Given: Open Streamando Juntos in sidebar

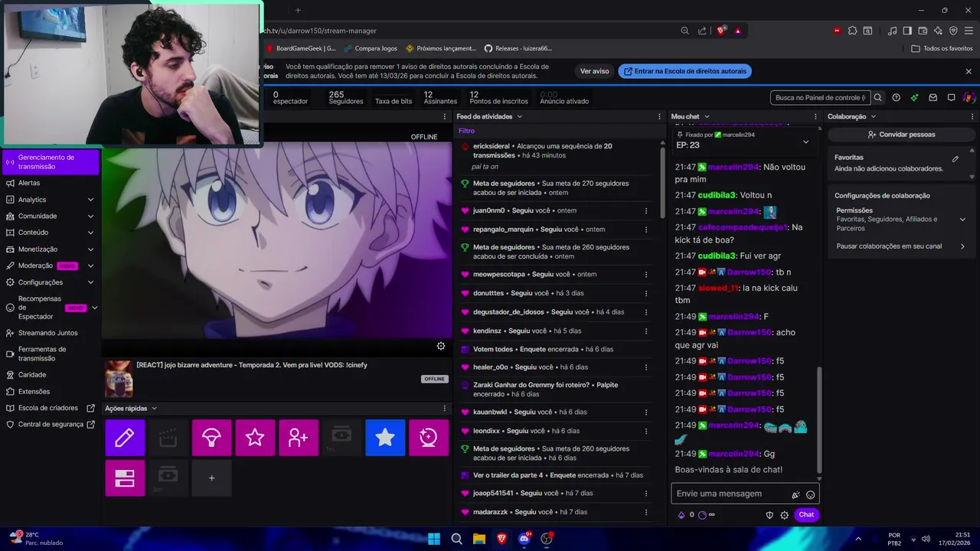Looking at the screenshot, I should [x=51, y=333].
